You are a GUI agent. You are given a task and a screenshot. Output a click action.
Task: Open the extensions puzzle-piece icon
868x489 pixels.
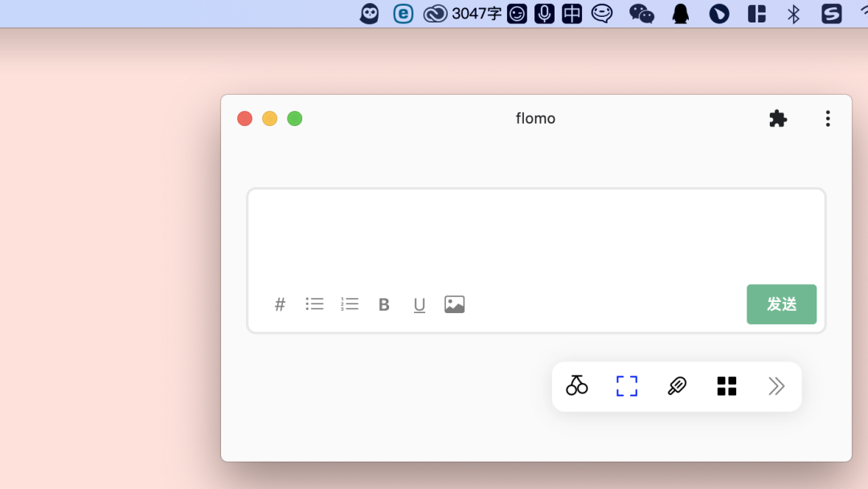(x=778, y=118)
